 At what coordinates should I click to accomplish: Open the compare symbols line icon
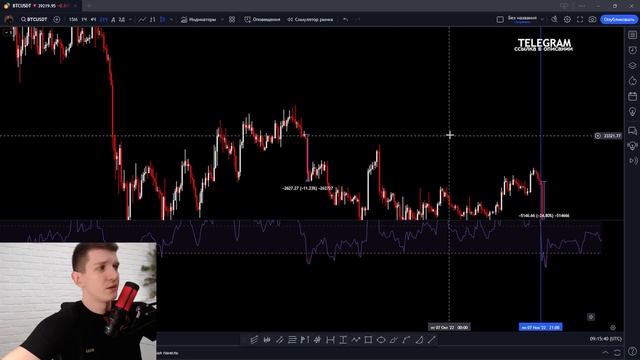click(x=142, y=20)
